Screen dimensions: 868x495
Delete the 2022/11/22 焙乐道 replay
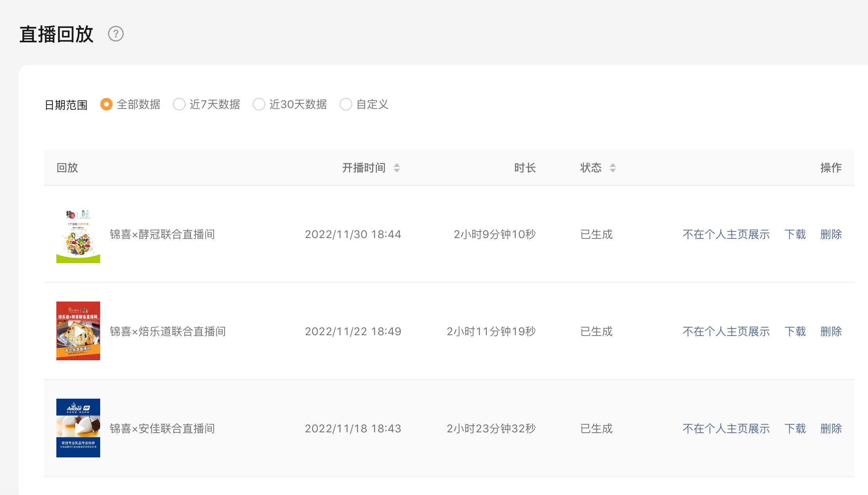click(x=831, y=331)
